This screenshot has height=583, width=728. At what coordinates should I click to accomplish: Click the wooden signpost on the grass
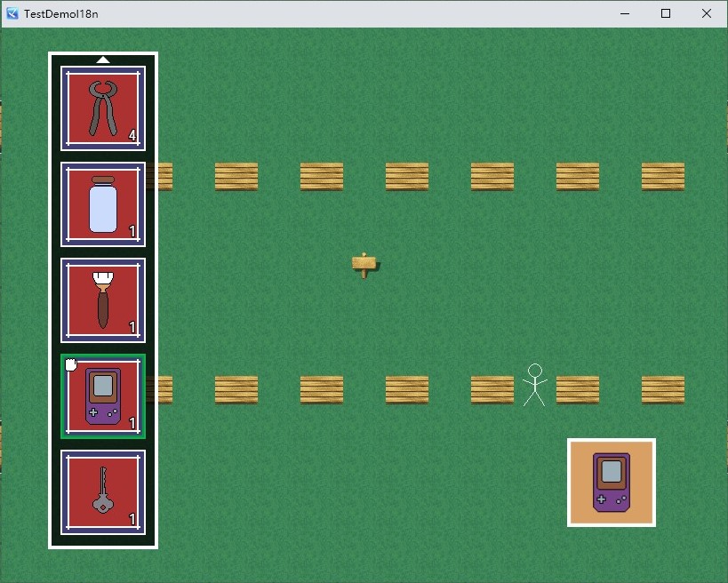point(364,265)
